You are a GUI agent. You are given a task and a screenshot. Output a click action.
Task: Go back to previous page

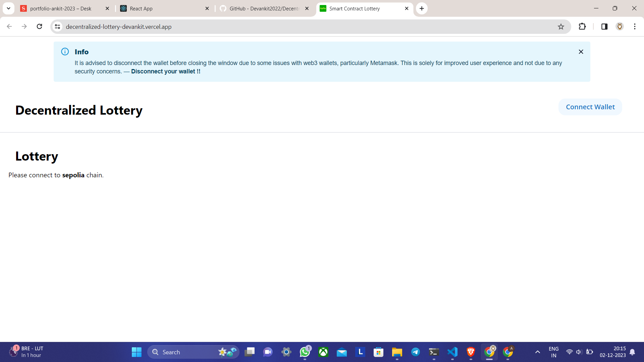coord(9,26)
